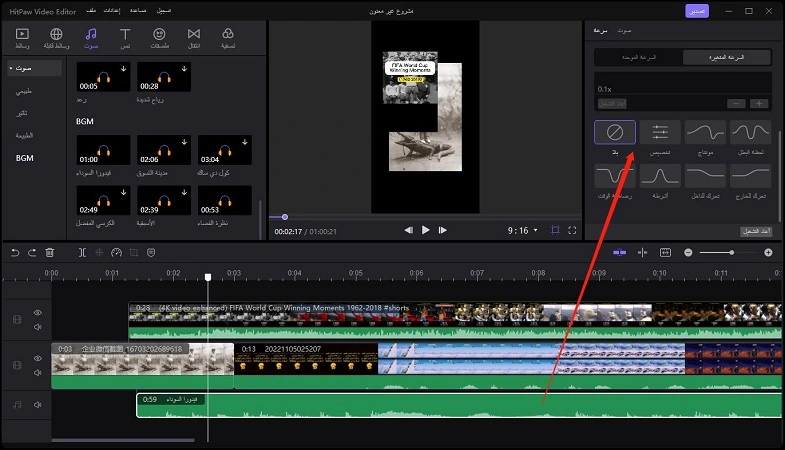The height and width of the screenshot is (450, 785).
Task: Click the purple تصدير Export button
Action: [x=697, y=11]
